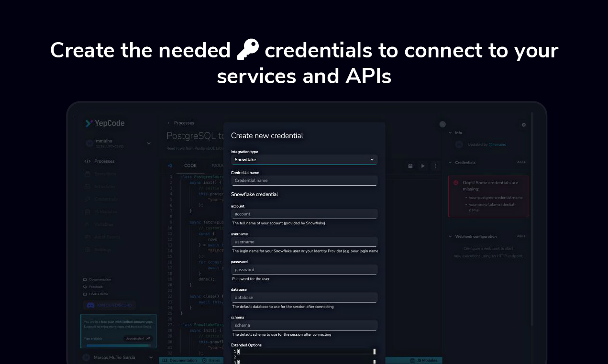Screen dimensions: 608x364
Task: Click the YepCode logo
Action: [105, 123]
